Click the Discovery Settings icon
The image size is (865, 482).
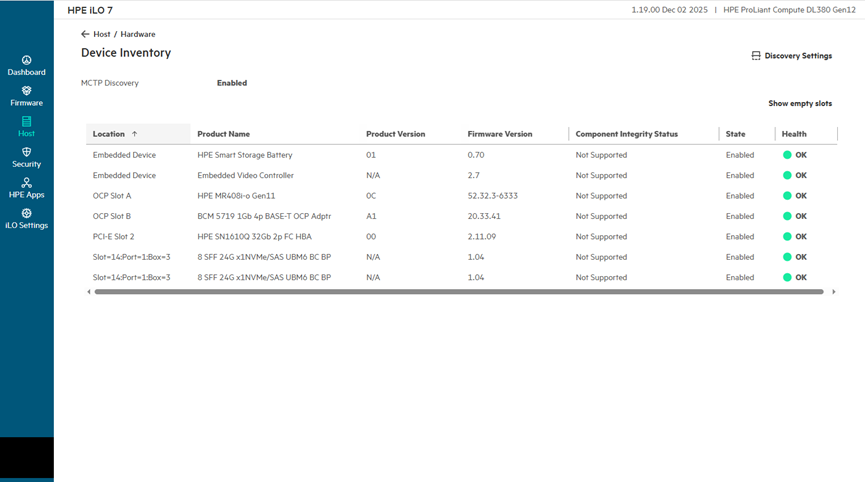point(756,56)
